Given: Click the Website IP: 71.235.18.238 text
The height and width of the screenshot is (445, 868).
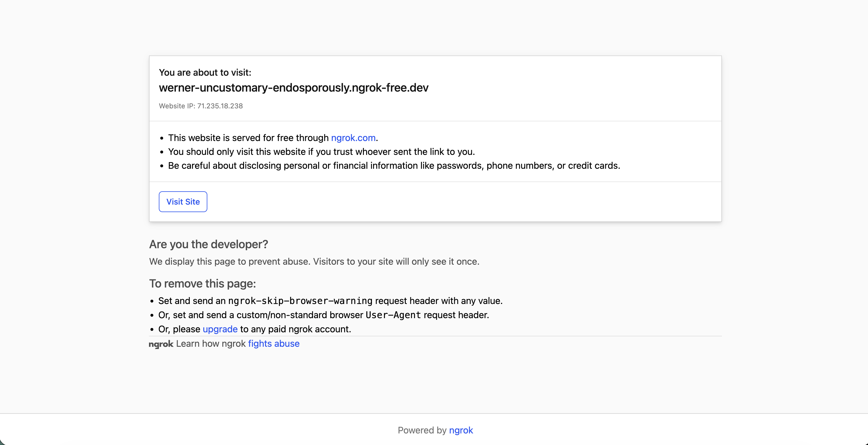Looking at the screenshot, I should pyautogui.click(x=201, y=106).
